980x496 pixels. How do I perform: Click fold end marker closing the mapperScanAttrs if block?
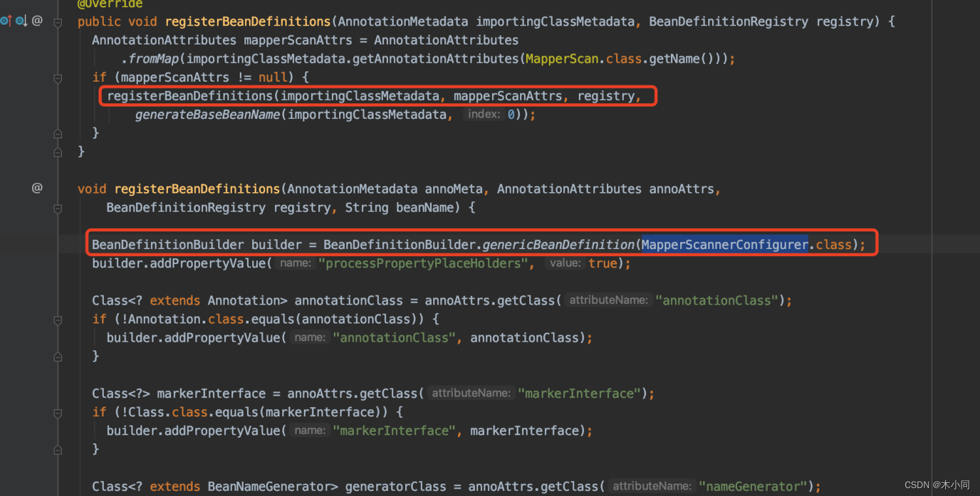pyautogui.click(x=57, y=133)
